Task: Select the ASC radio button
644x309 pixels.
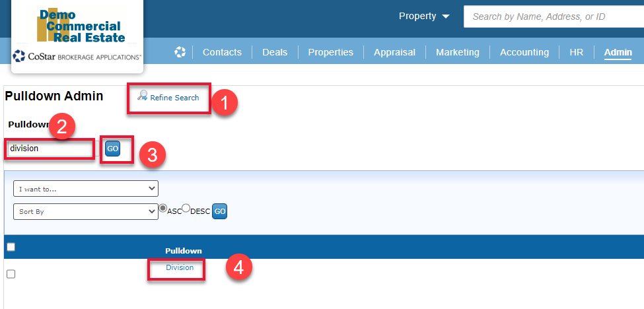Action: click(x=162, y=209)
